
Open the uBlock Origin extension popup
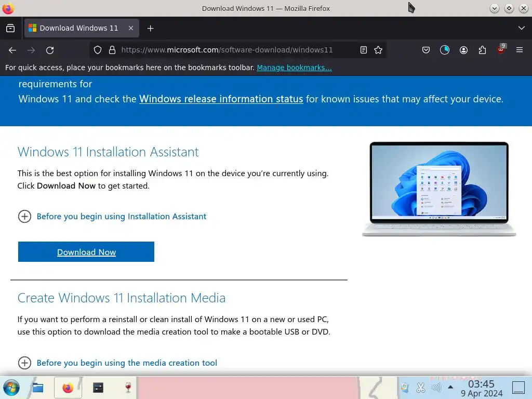pyautogui.click(x=501, y=49)
